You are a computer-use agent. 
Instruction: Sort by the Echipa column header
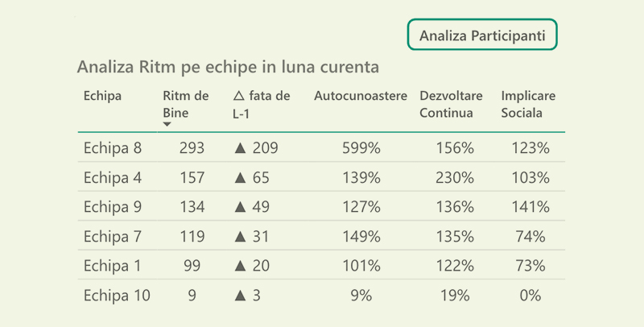tap(103, 97)
